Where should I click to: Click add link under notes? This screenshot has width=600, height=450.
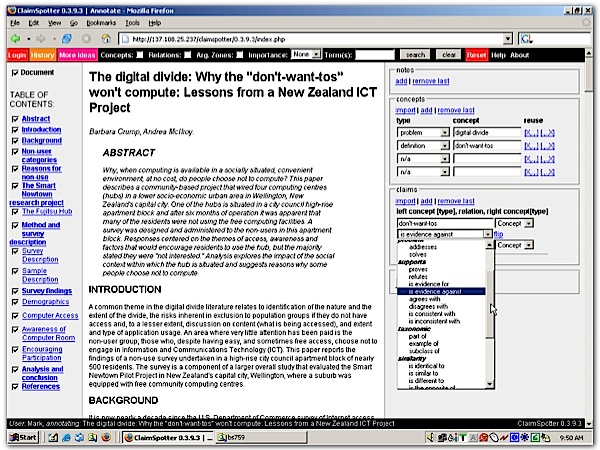(x=401, y=81)
